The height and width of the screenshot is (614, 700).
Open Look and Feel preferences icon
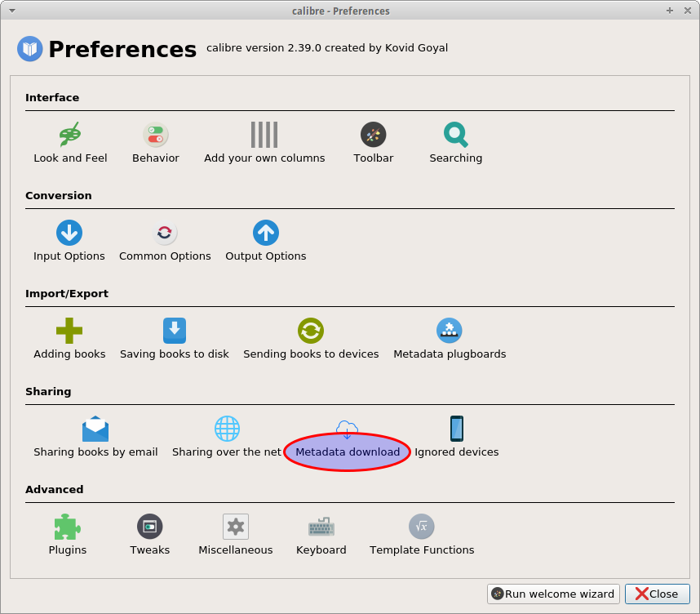pos(69,135)
